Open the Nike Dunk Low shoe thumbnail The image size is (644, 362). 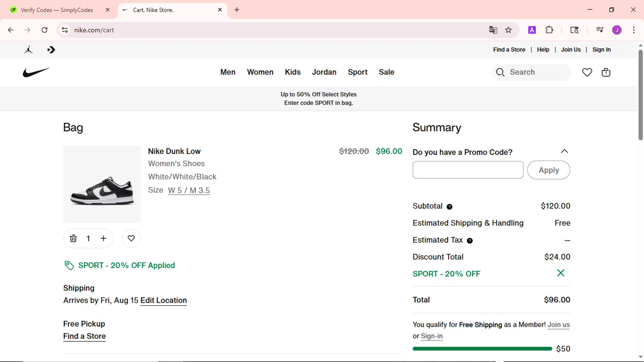point(102,184)
